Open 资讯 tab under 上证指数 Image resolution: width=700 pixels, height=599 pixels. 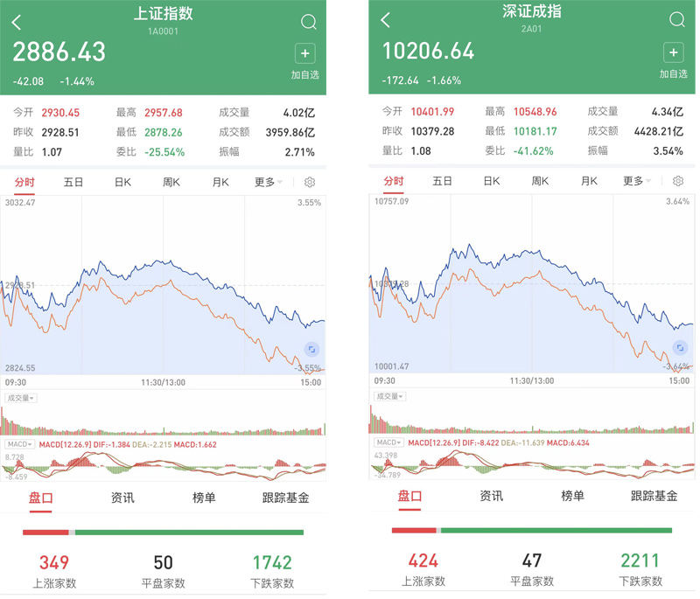tap(122, 498)
